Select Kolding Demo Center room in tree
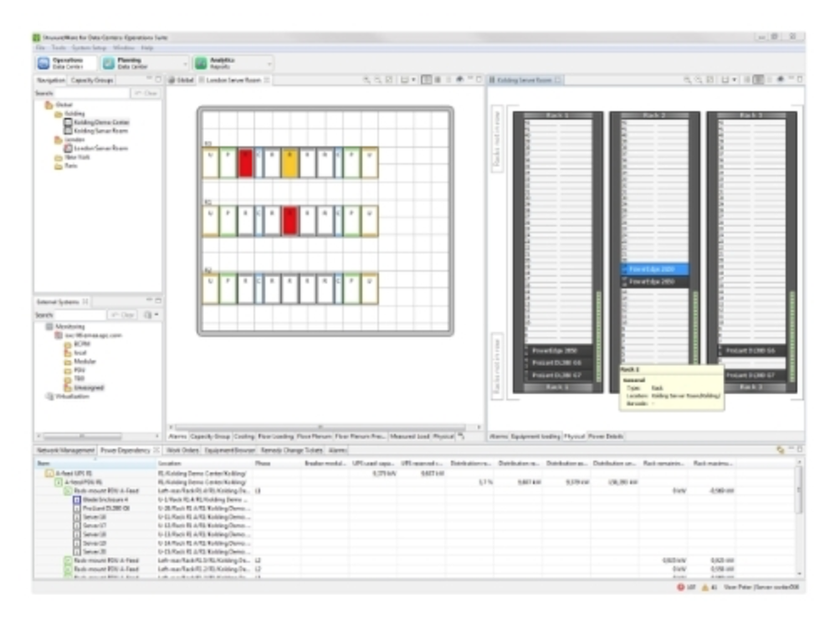Screen dimensions: 840x617 96,122
